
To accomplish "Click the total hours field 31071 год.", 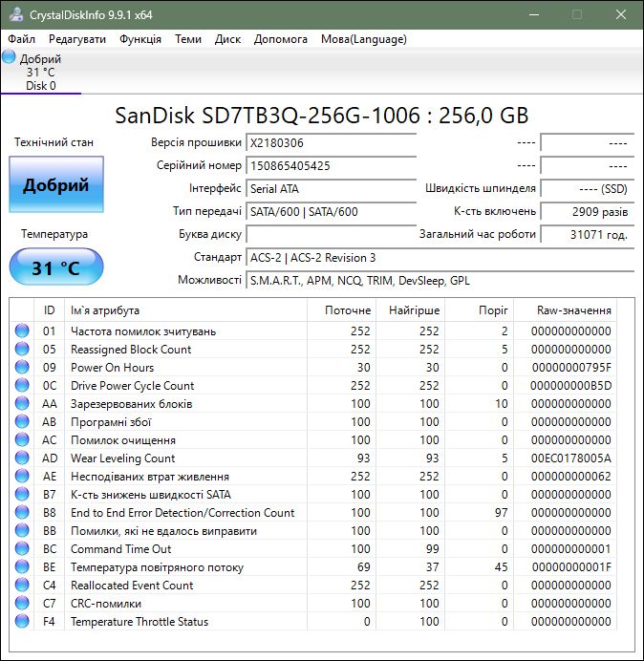I will [587, 234].
